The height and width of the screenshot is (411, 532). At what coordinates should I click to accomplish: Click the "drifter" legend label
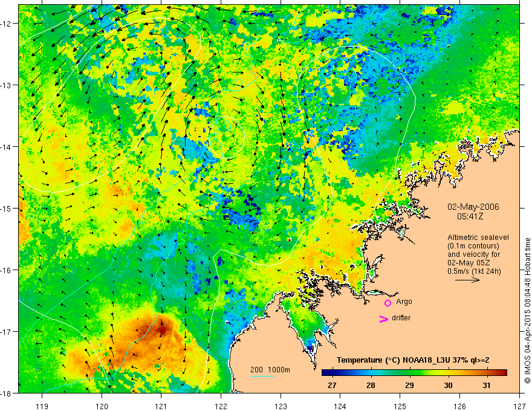tap(401, 318)
